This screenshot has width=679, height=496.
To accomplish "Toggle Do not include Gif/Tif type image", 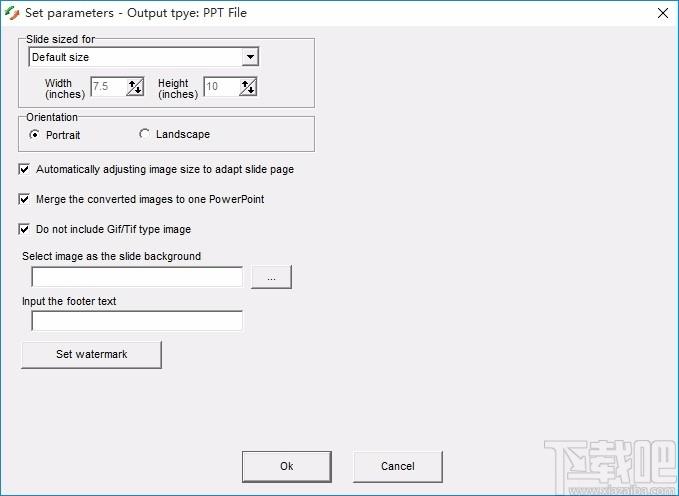I will pyautogui.click(x=24, y=229).
